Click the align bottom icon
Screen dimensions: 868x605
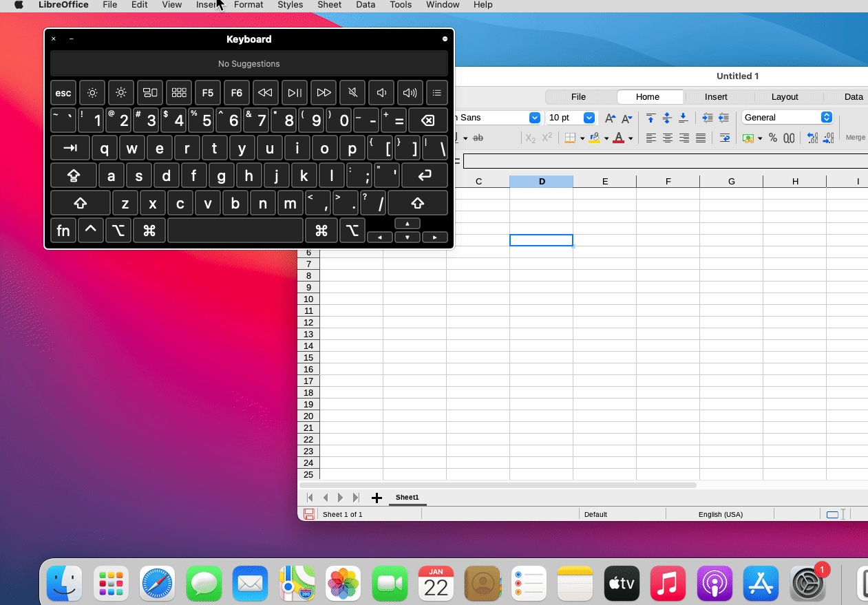[x=684, y=118]
